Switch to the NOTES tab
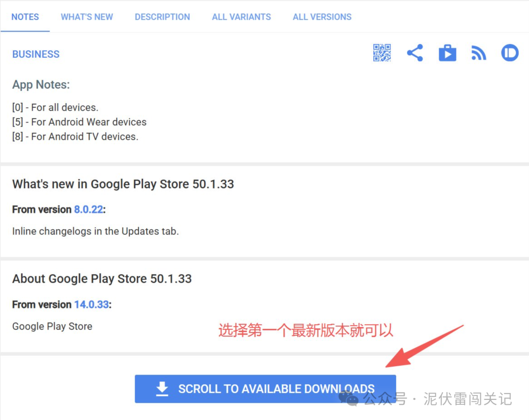This screenshot has height=420, width=529. [25, 17]
